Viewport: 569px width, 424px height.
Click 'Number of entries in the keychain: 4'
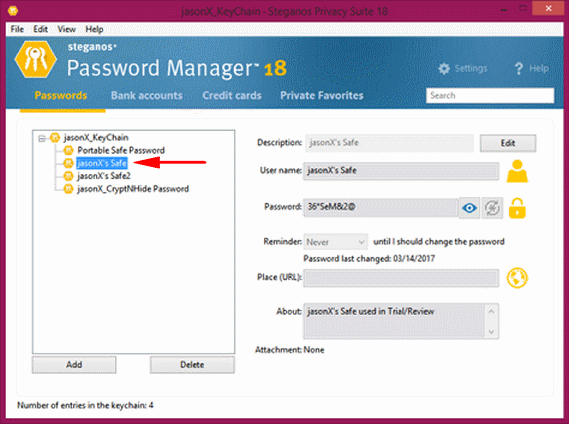(x=85, y=405)
